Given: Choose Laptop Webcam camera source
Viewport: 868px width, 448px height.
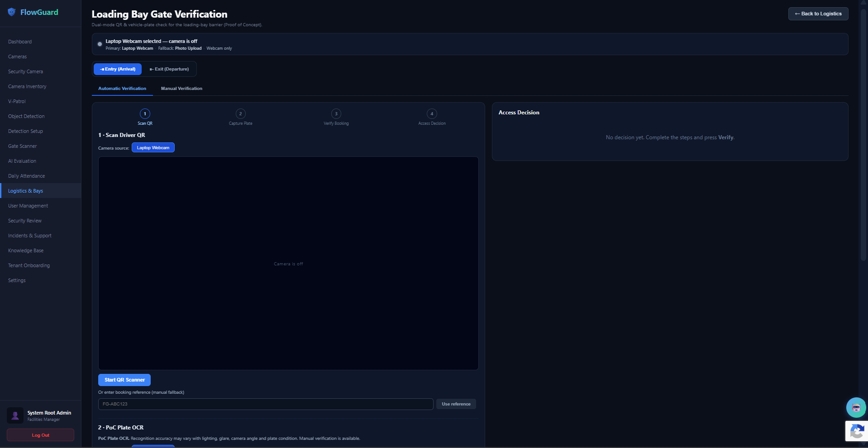Looking at the screenshot, I should [153, 148].
